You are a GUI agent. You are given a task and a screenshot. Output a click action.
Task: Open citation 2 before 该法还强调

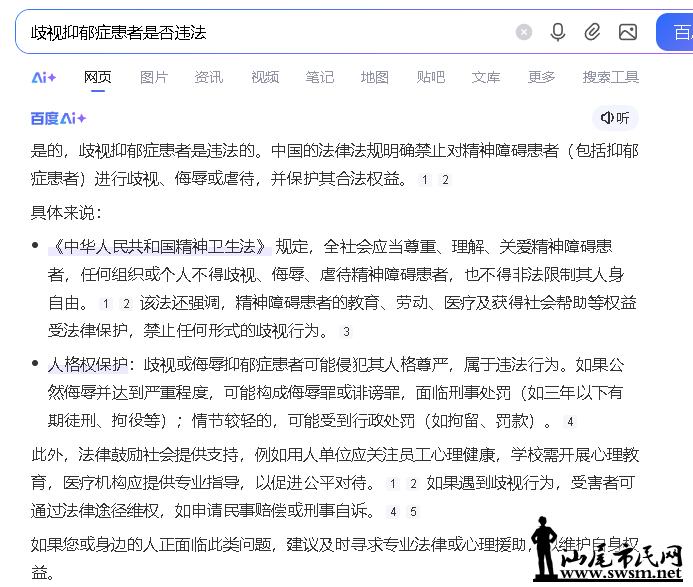tap(126, 304)
